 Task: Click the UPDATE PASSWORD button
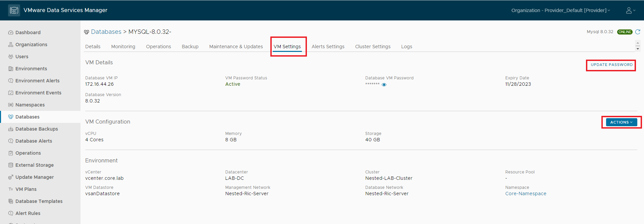611,65
